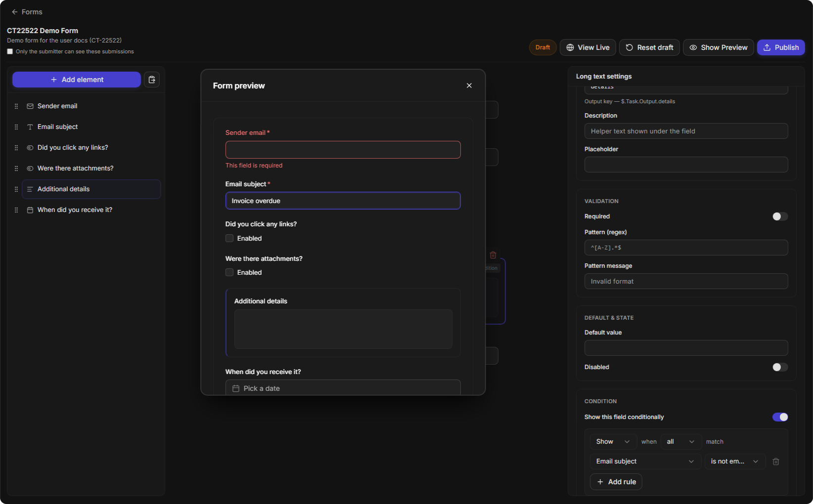Click the back arrow next to Forms

pyautogui.click(x=15, y=12)
